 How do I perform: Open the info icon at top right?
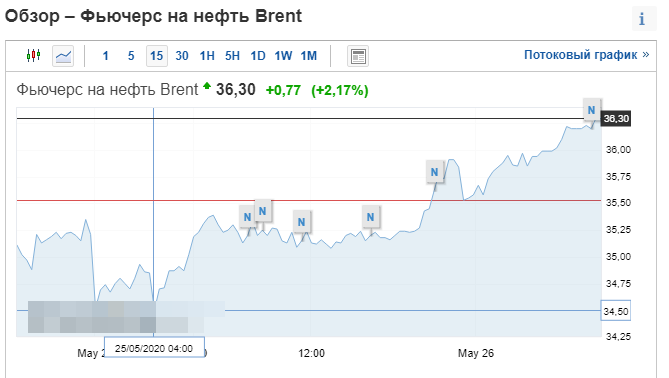pos(644,19)
